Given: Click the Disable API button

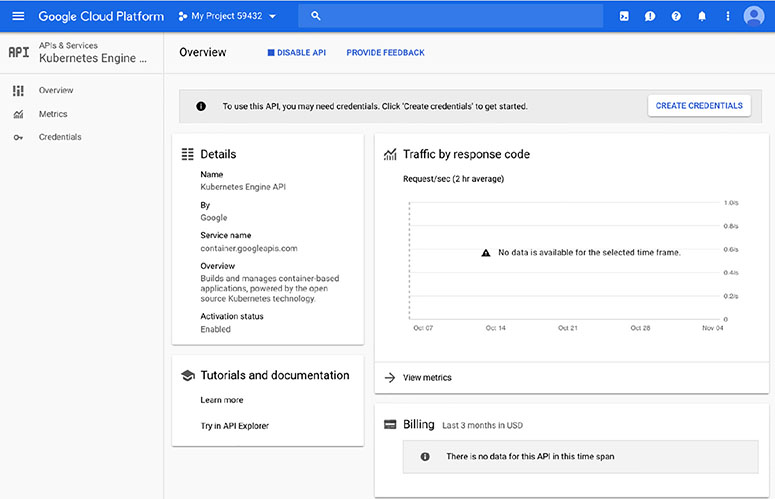Looking at the screenshot, I should [296, 52].
